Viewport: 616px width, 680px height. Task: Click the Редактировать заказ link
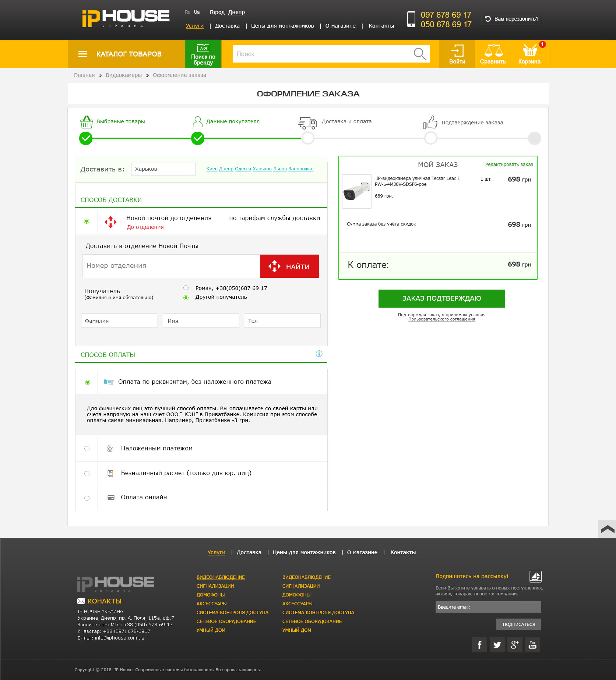tap(509, 164)
